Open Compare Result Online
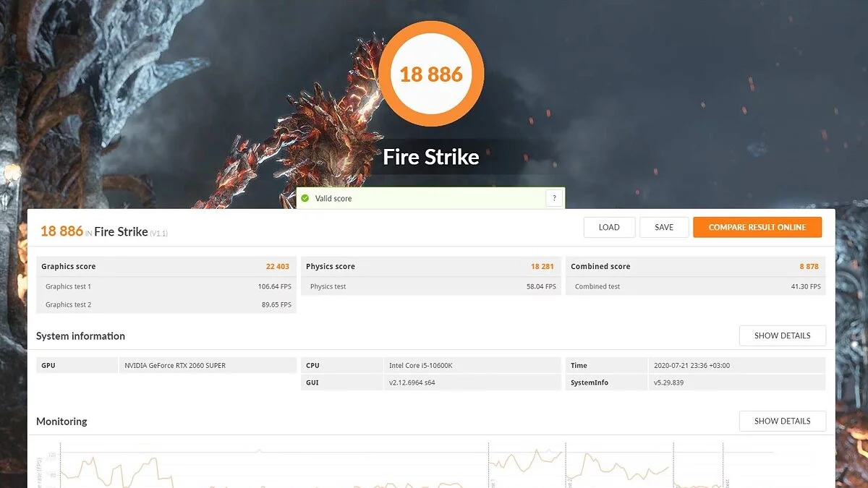 pyautogui.click(x=757, y=227)
